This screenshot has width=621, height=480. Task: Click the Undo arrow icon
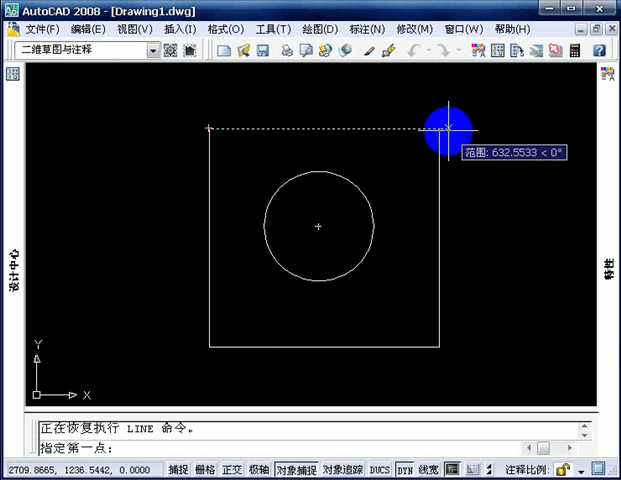414,50
